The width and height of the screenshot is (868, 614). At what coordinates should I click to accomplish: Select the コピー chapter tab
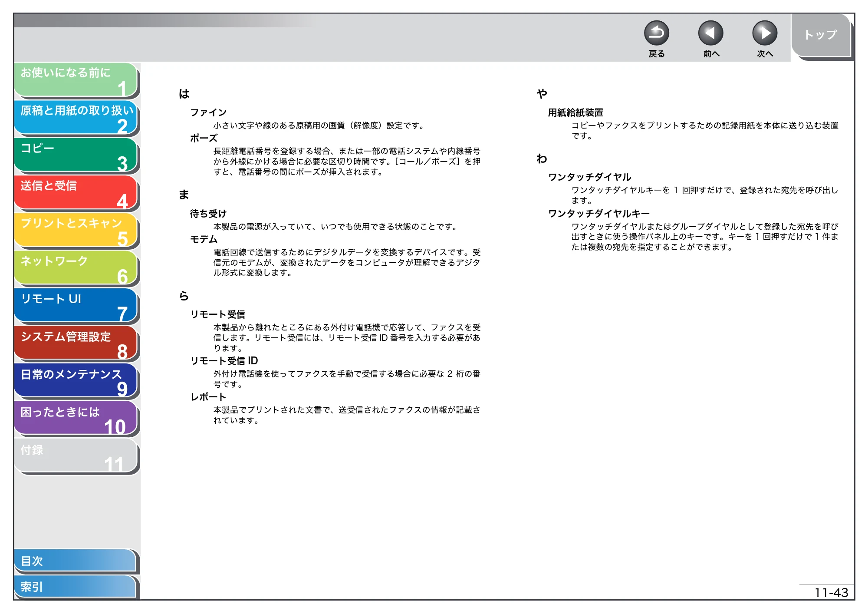(76, 155)
